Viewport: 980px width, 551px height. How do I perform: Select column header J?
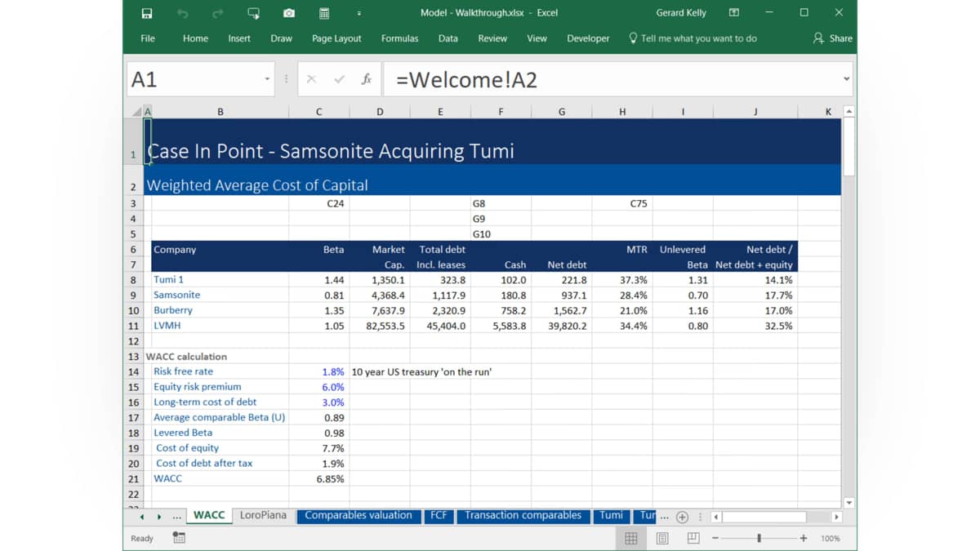click(x=755, y=112)
